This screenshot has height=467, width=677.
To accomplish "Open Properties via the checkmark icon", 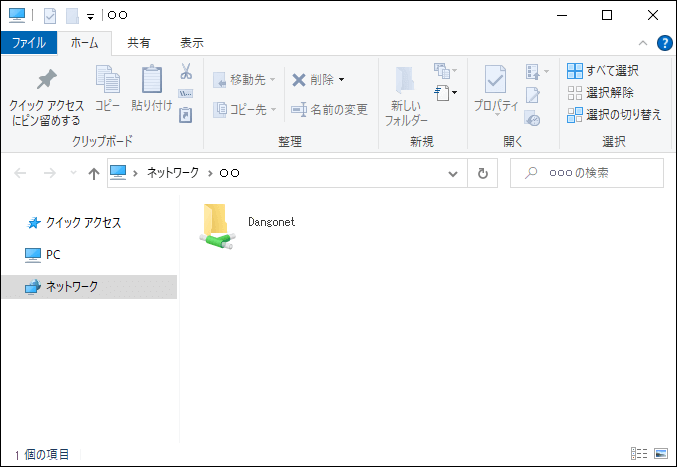I will [494, 82].
